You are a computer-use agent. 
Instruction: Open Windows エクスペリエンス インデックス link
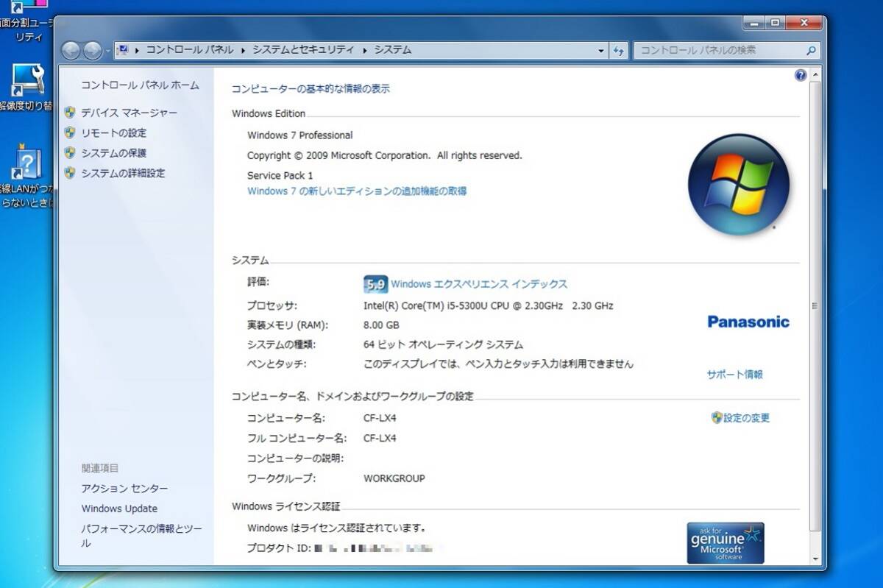479,284
